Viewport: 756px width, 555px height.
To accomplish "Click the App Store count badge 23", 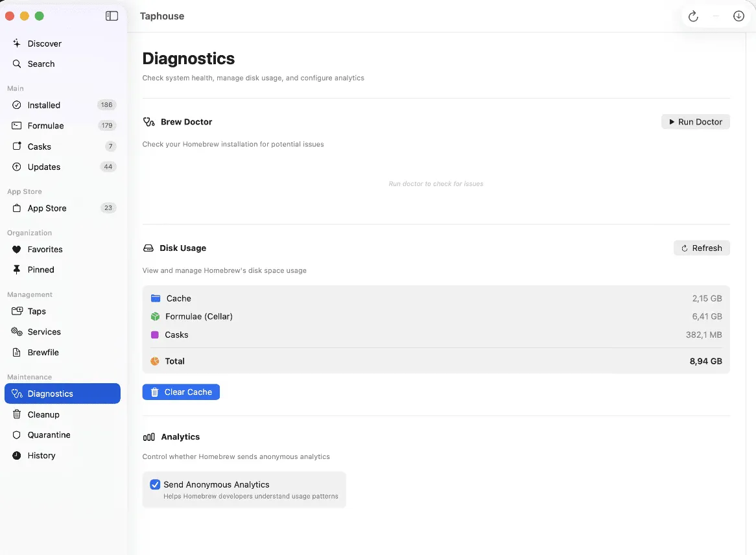I will pos(108,208).
